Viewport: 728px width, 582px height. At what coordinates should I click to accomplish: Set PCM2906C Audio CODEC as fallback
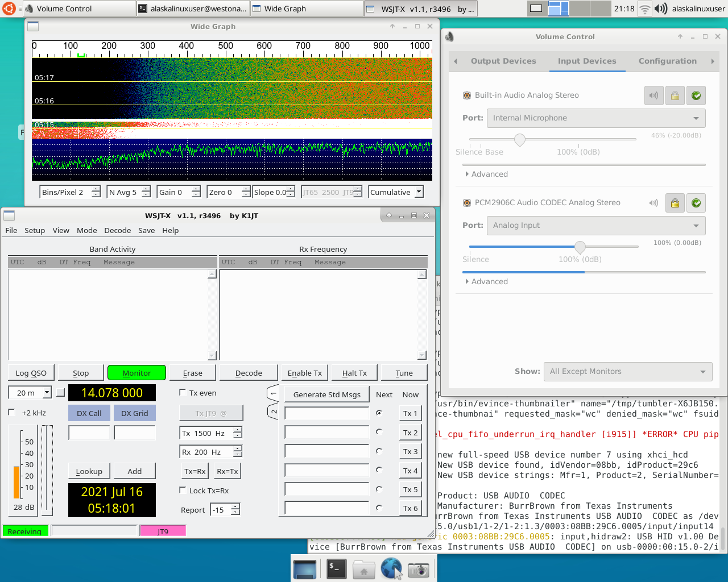click(x=696, y=203)
